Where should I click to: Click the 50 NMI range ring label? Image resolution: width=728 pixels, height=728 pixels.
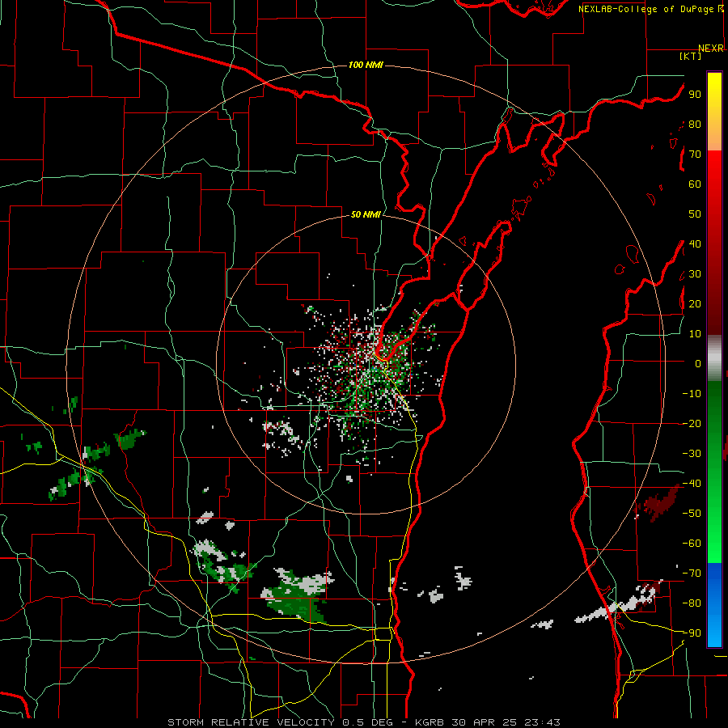point(366,214)
